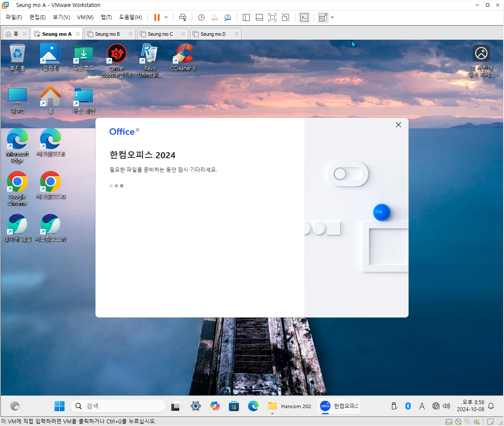
Task: Select the Driver Booster 11.6 icon
Action: click(117, 61)
